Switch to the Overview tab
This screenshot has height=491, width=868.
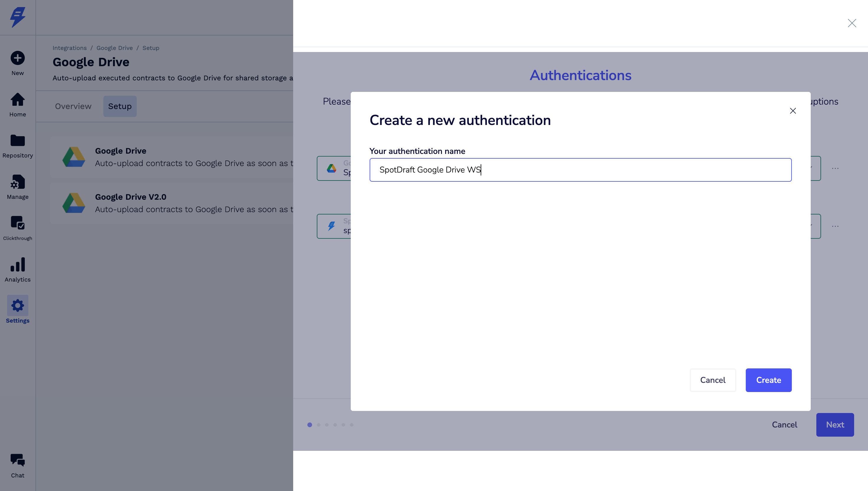coord(73,106)
